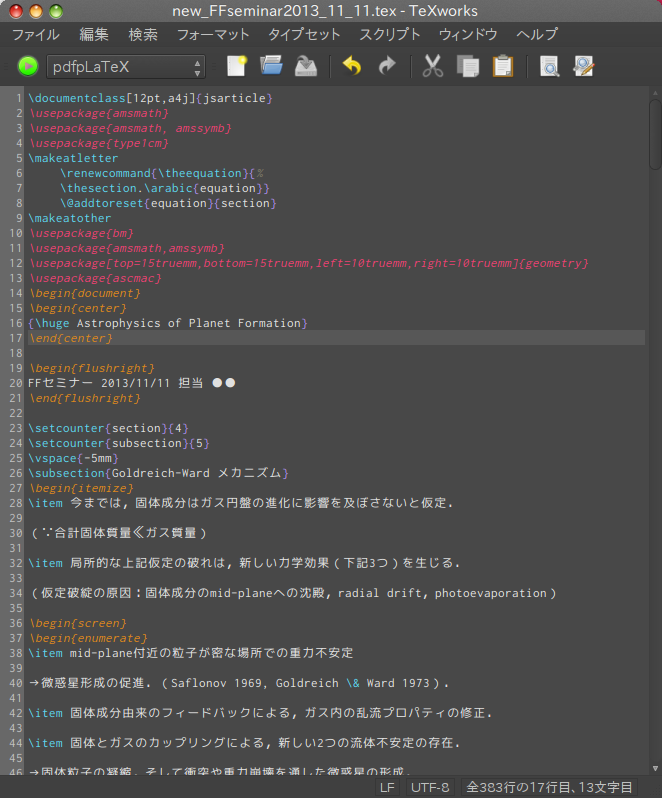This screenshot has height=798, width=662.
Task: Click the FFセミナー 2013/11/11 line
Action: [x=132, y=383]
